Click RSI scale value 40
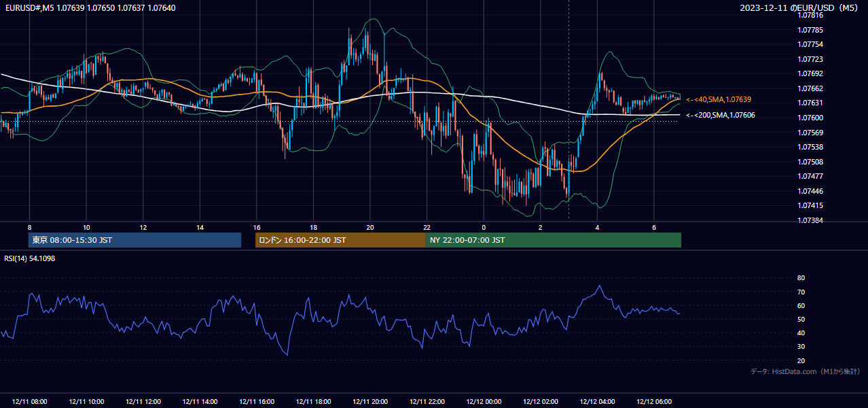 pyautogui.click(x=801, y=333)
